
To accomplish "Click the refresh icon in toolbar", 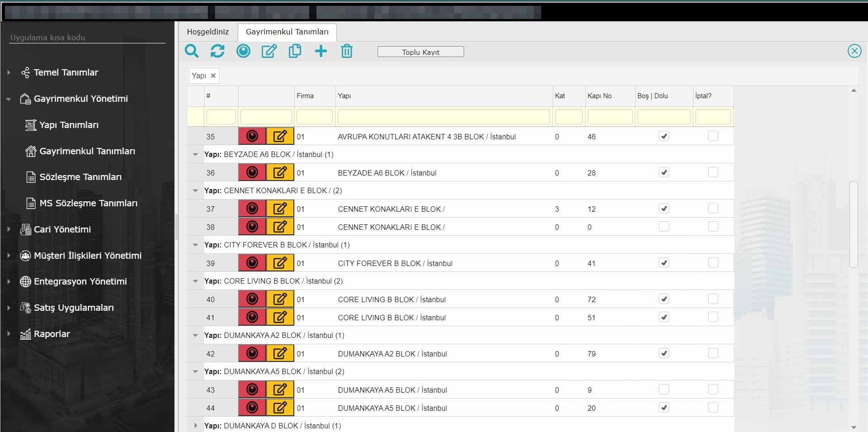I will pos(217,51).
